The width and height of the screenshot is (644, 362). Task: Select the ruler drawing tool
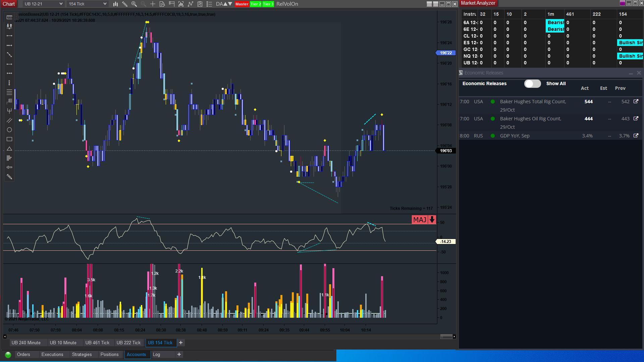9,17
